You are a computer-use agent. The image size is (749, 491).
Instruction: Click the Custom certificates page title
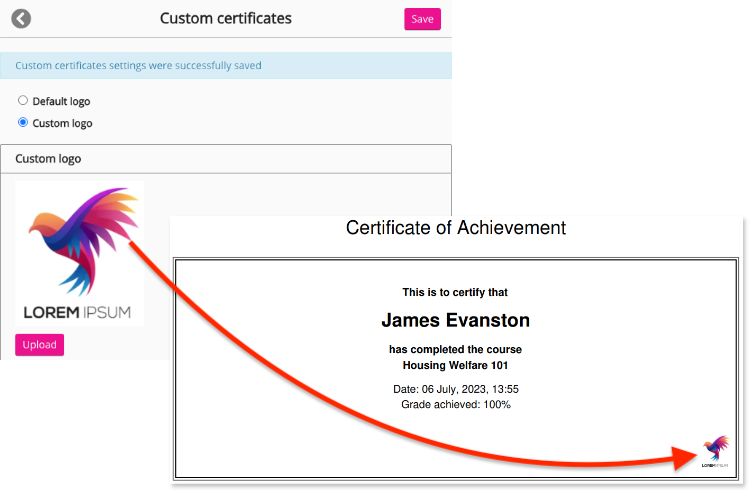(x=225, y=19)
